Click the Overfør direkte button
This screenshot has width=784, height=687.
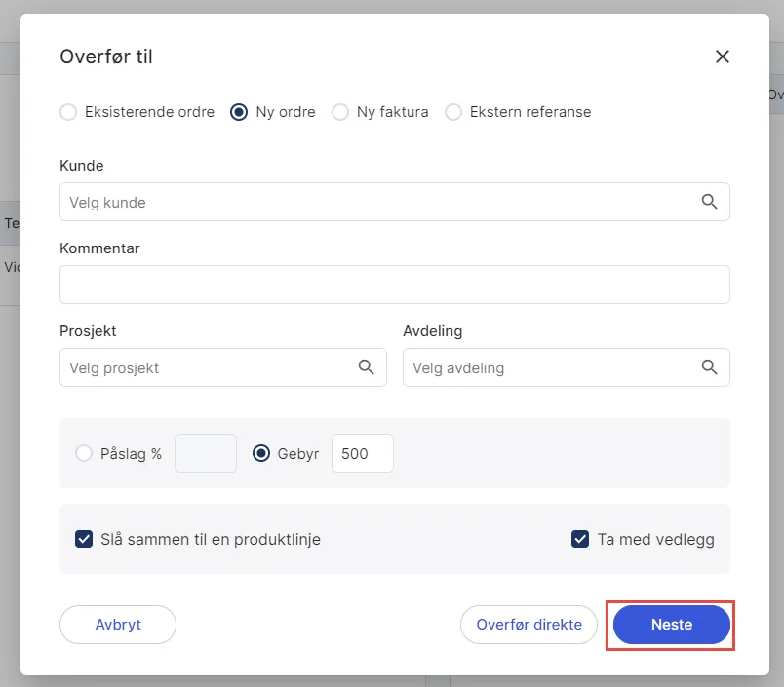[529, 625]
